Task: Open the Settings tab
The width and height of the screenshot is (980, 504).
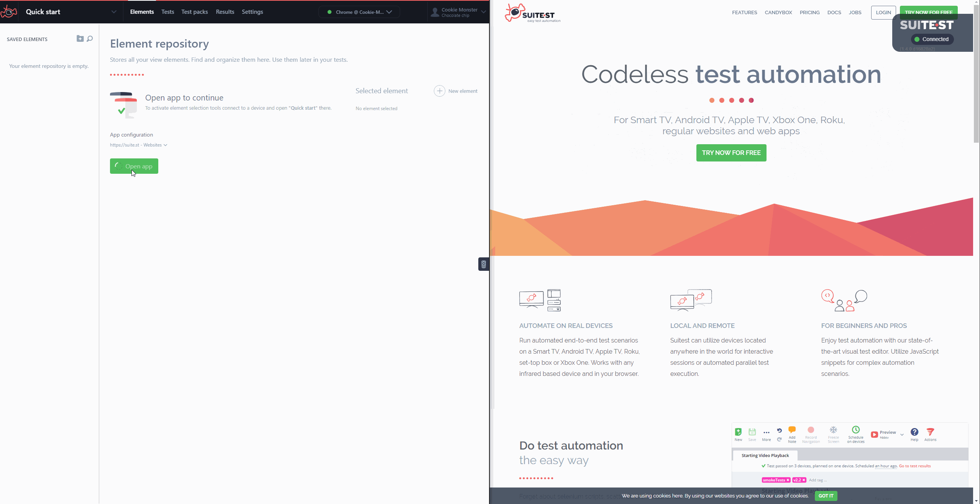Action: (252, 12)
